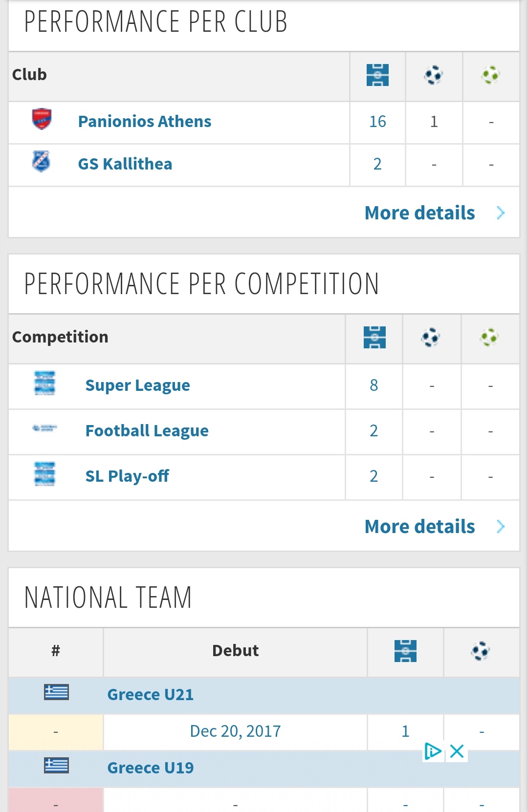The width and height of the screenshot is (528, 812).
Task: Expand More details under Performance per Club
Action: (420, 213)
